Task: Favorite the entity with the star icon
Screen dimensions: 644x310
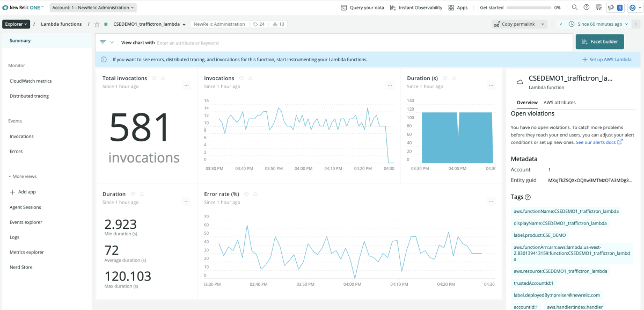Action: 97,24
